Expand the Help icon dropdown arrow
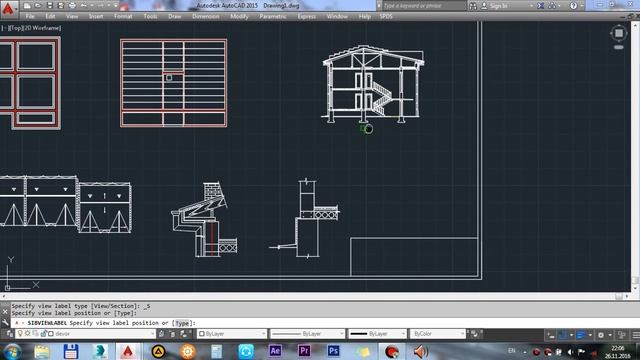The image size is (640, 360). (x=582, y=6)
